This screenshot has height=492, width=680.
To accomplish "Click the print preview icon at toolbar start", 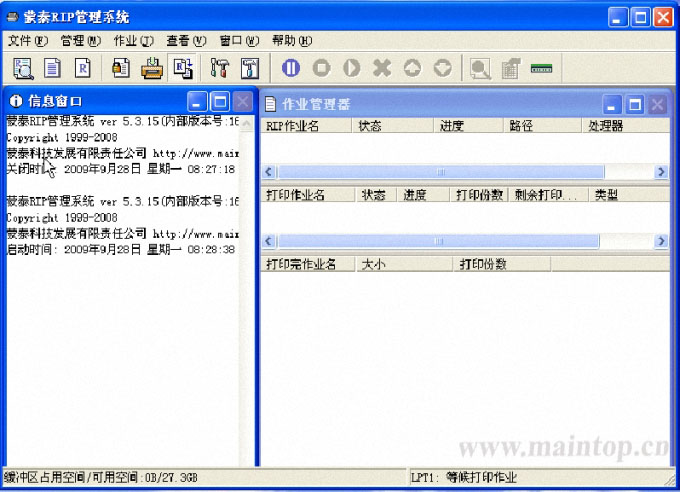I will [24, 68].
